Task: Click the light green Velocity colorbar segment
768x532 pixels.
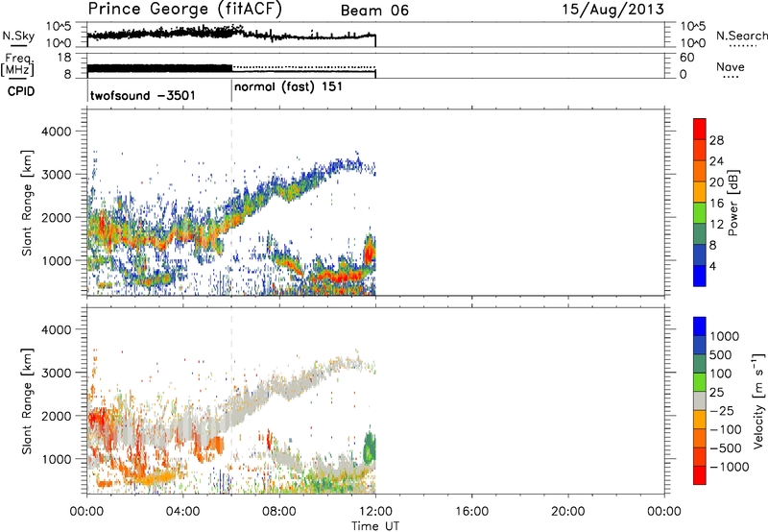Action: tap(700, 382)
